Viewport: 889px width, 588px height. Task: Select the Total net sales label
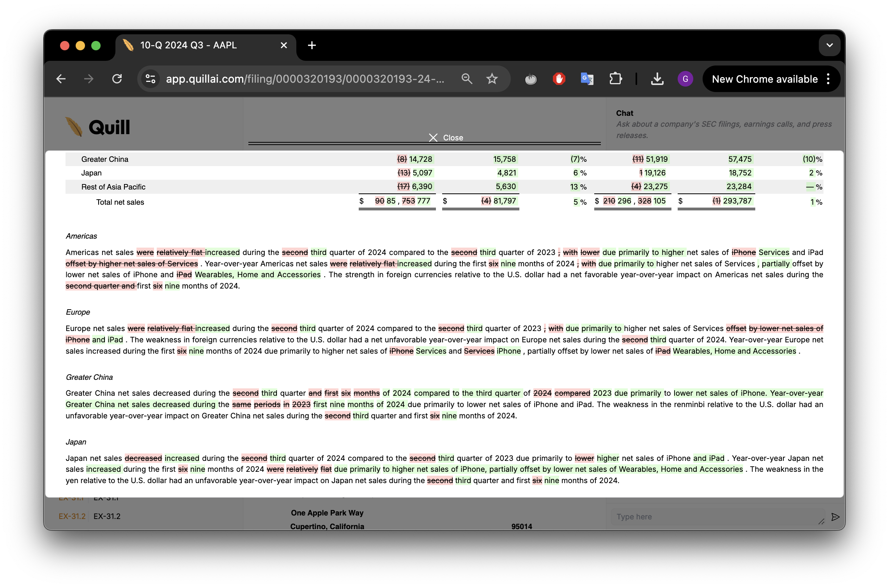120,202
